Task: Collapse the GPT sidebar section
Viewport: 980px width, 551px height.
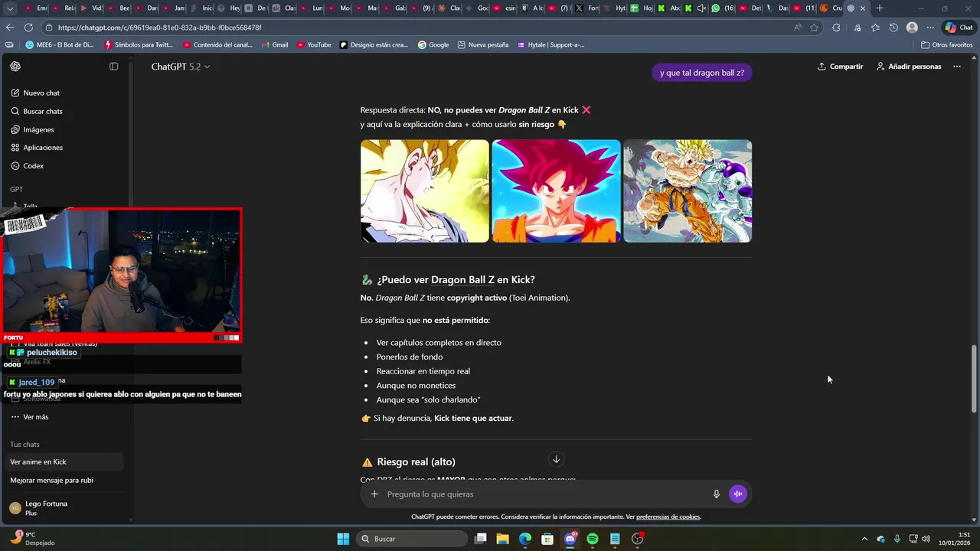Action: point(16,189)
